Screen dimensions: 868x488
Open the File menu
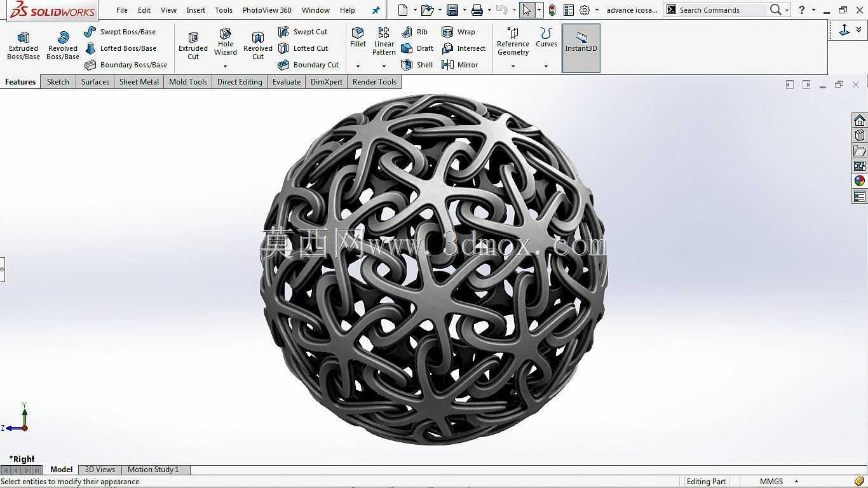[122, 10]
